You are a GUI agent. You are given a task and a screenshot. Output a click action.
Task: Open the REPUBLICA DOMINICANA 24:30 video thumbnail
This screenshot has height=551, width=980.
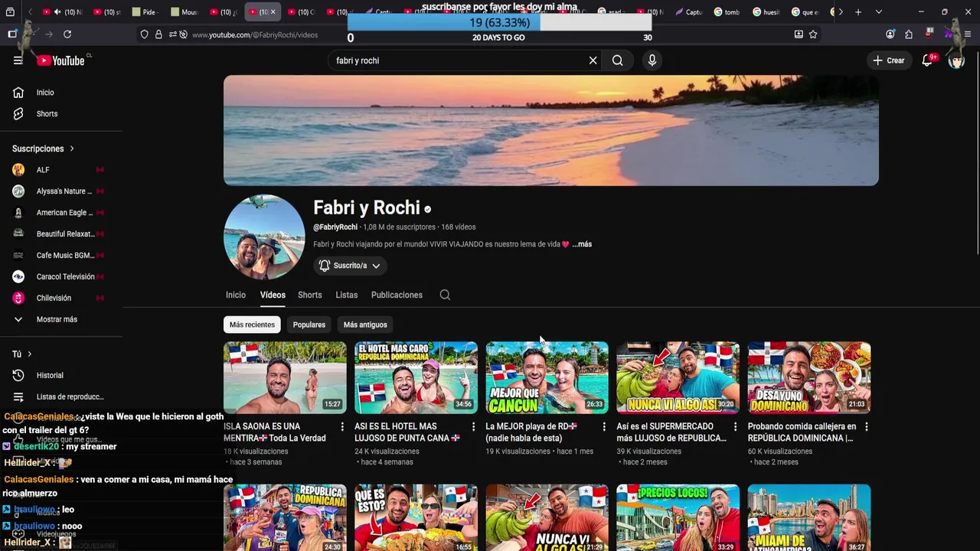click(285, 517)
